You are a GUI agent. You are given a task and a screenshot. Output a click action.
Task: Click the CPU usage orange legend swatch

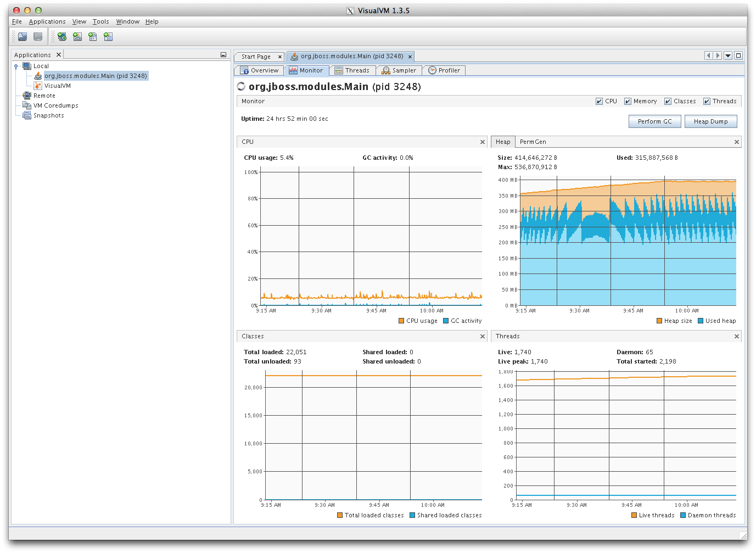pyautogui.click(x=401, y=321)
